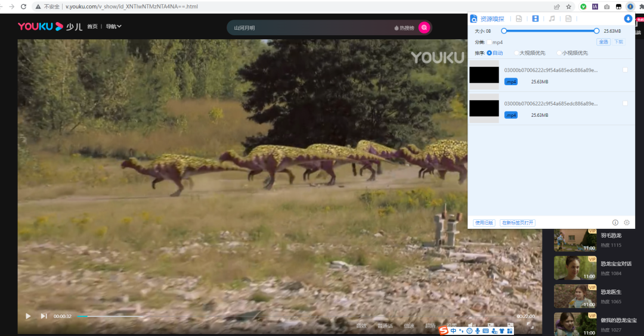Click the info icon at panel bottom
The image size is (644, 336).
pyautogui.click(x=615, y=222)
